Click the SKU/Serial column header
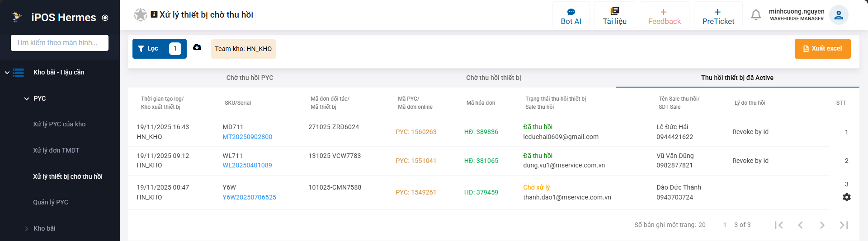868x241 pixels. coord(238,103)
